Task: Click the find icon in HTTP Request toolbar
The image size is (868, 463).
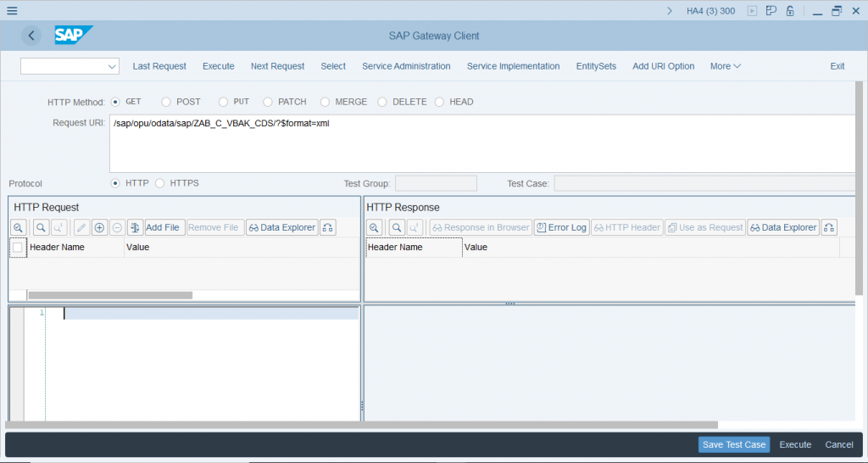Action: 41,227
